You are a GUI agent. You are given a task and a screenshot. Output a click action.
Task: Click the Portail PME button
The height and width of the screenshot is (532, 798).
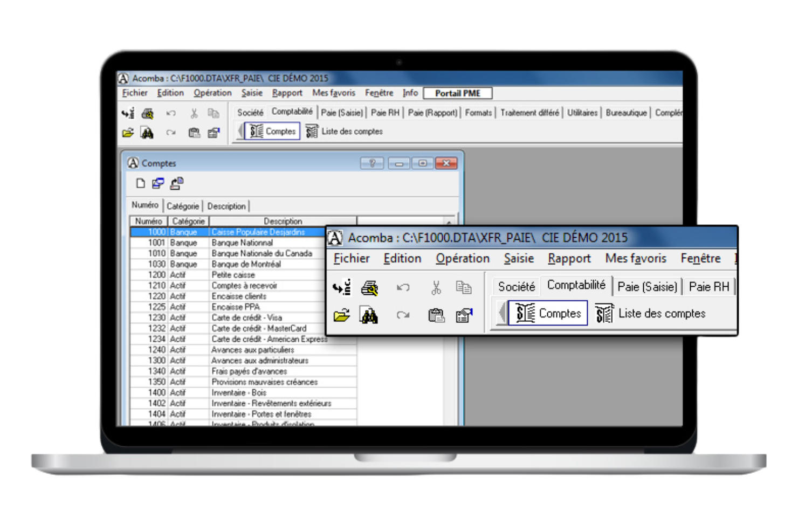(x=458, y=93)
